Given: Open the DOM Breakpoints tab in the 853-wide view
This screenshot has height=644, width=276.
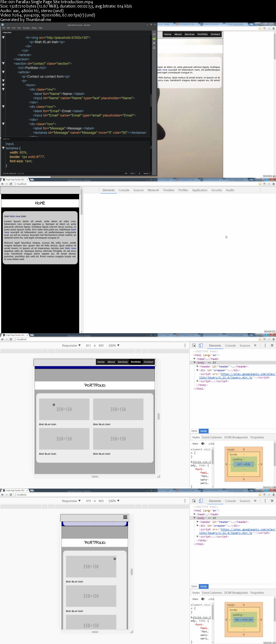Looking at the screenshot, I should (x=236, y=437).
